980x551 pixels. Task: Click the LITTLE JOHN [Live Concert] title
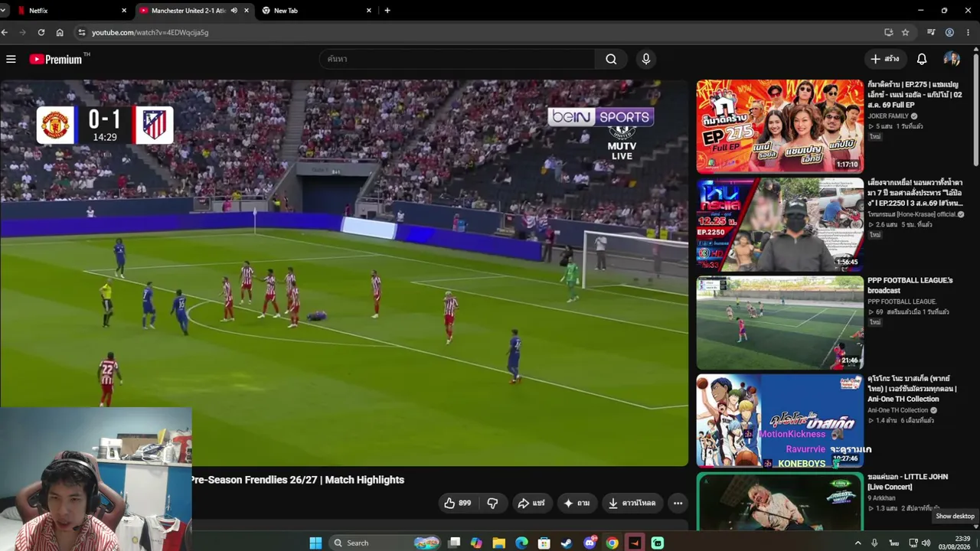point(908,481)
